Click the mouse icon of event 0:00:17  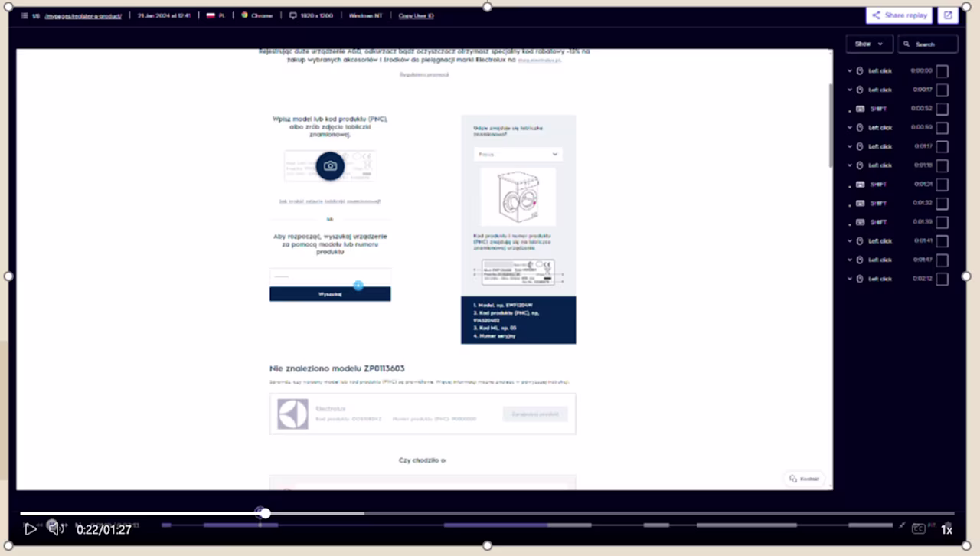(x=860, y=90)
